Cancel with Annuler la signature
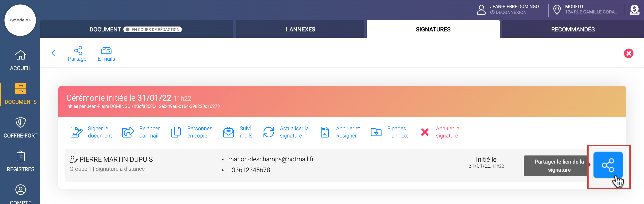The image size is (644, 204). tap(440, 132)
